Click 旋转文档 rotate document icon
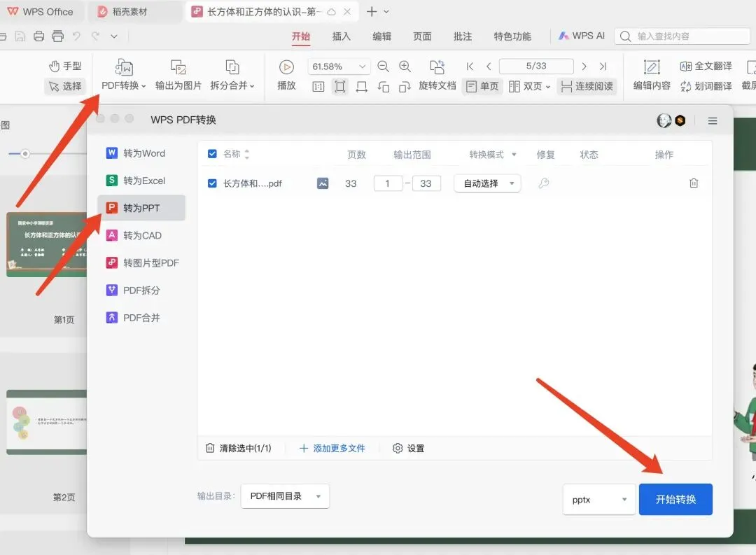756x555 pixels. tap(437, 67)
